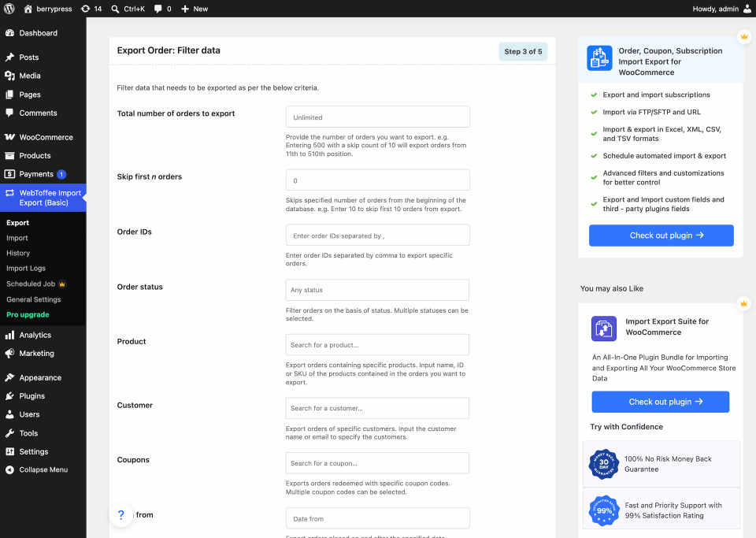Click the green Pro upgrade link
Viewport: 756px width, 538px height.
coord(28,314)
